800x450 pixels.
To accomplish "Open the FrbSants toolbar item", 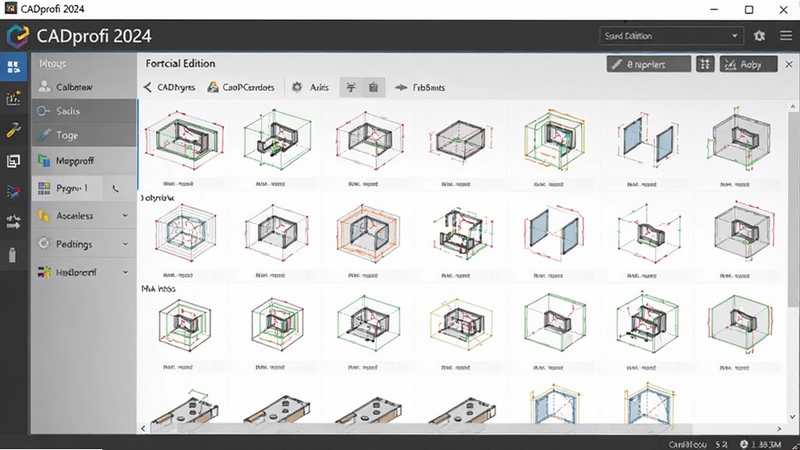I will point(419,87).
